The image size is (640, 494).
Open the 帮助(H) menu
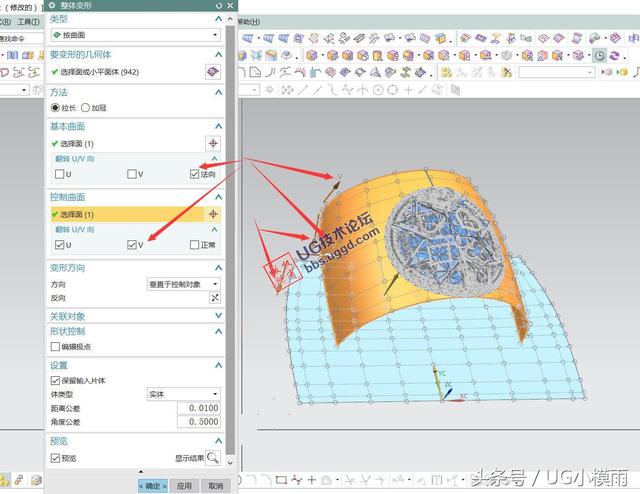click(x=249, y=22)
